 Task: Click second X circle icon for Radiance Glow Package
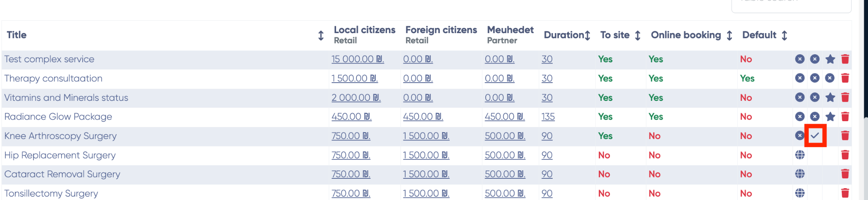click(x=815, y=117)
